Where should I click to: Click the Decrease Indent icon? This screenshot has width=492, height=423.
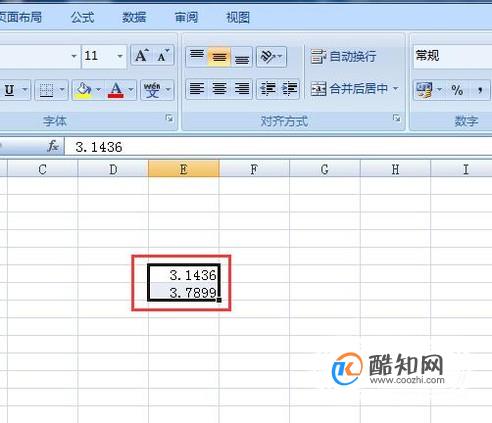coord(267,89)
